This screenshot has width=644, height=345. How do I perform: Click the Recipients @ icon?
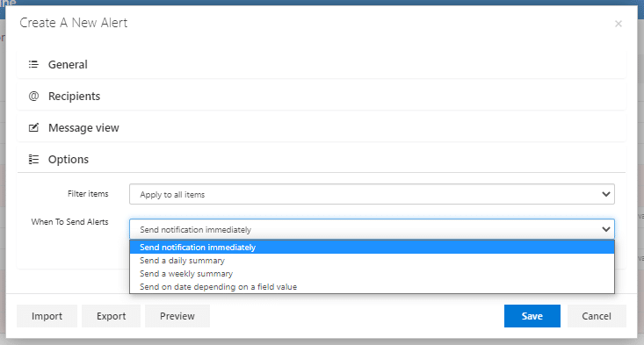[33, 96]
